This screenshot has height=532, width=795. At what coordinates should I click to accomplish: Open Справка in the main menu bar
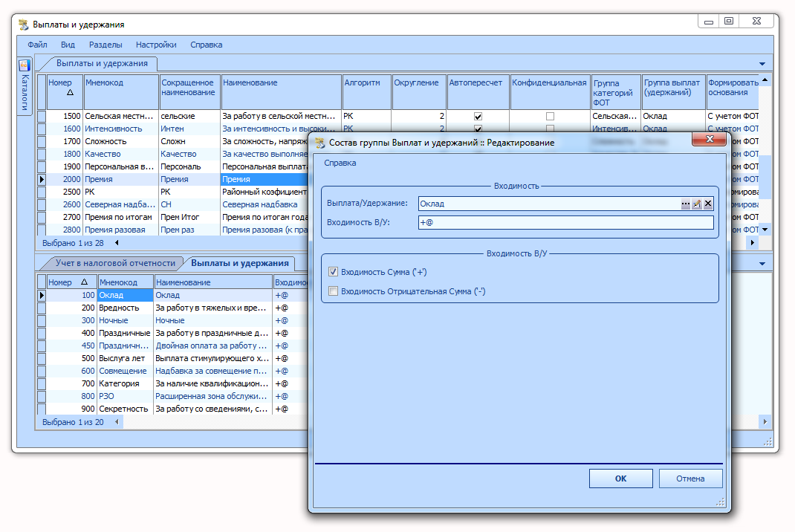207,45
